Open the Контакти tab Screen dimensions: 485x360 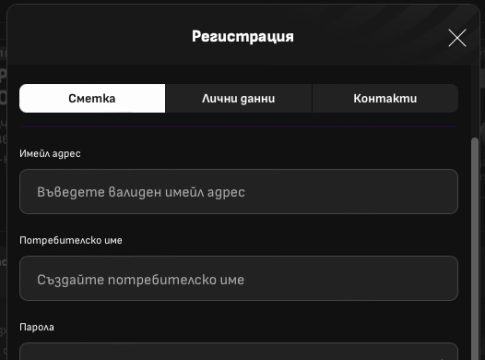coord(385,98)
